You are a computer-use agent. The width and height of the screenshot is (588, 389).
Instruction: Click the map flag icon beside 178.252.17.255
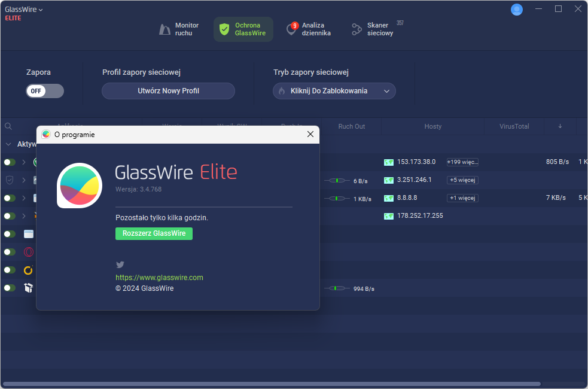[389, 216]
